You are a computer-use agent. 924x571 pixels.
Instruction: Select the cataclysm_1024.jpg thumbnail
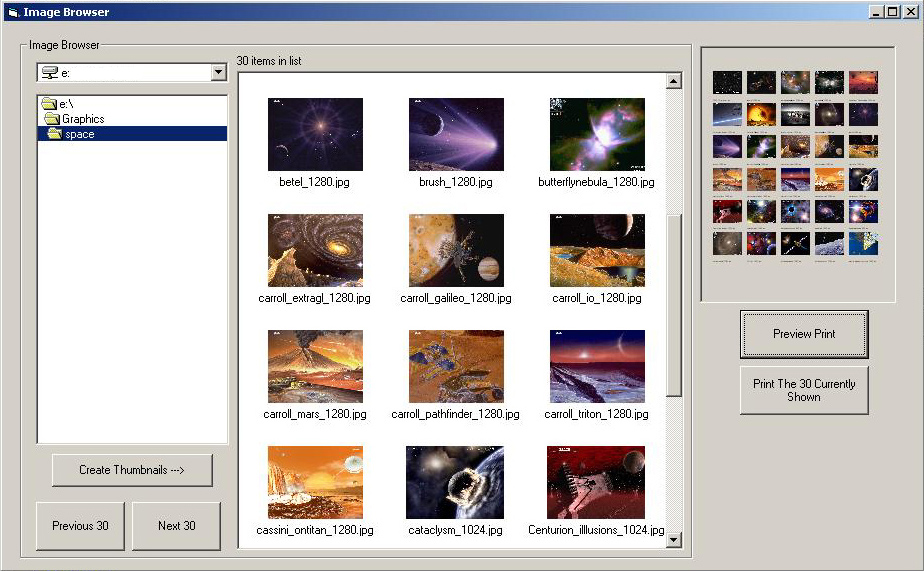pyautogui.click(x=456, y=482)
